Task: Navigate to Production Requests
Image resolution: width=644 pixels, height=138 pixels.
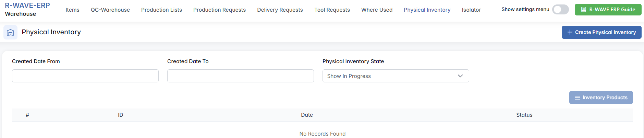Action: click(x=219, y=10)
